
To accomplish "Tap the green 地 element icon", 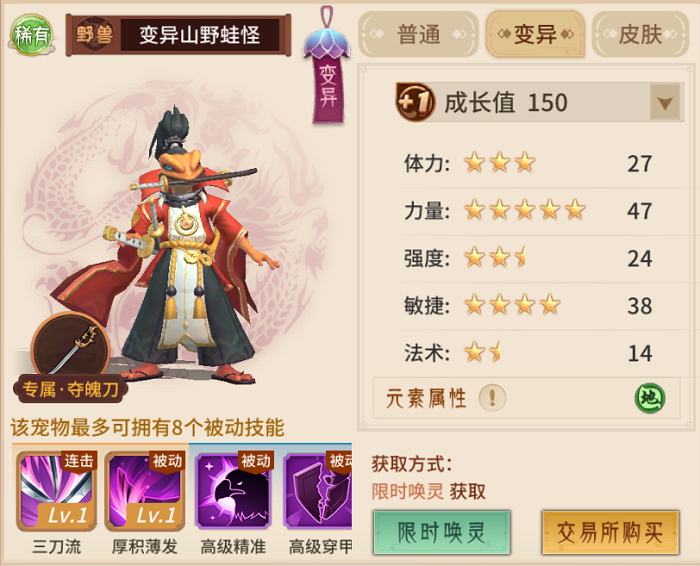I will [x=650, y=398].
